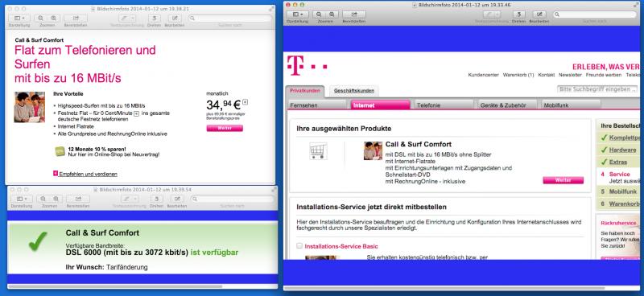Zoom out in the 19.33.46 Preview window
Screen dimensions: 644x296
point(319,14)
